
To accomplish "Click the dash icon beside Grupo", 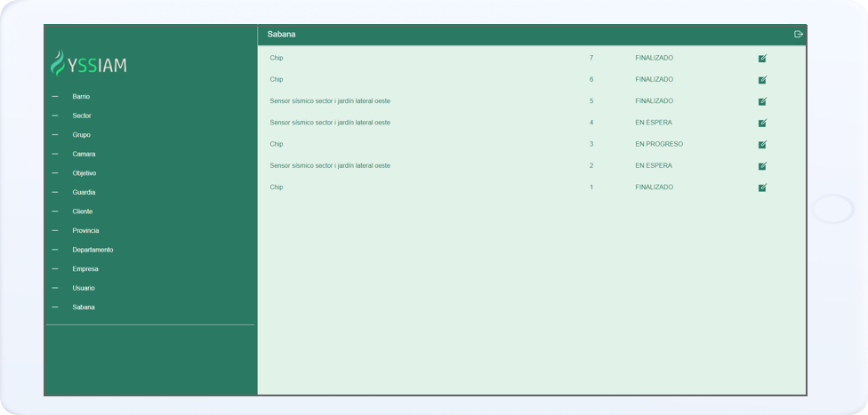I will coord(55,135).
